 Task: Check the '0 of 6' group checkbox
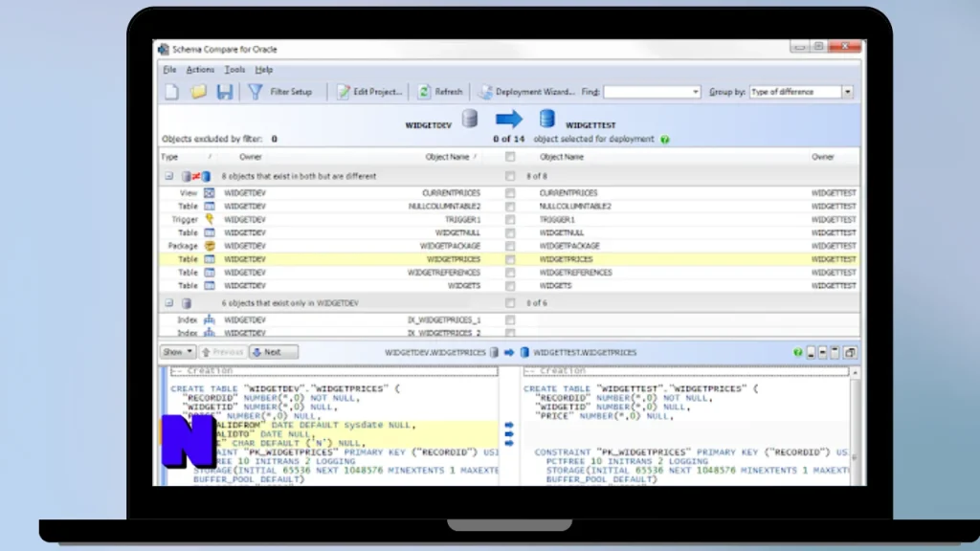click(510, 303)
